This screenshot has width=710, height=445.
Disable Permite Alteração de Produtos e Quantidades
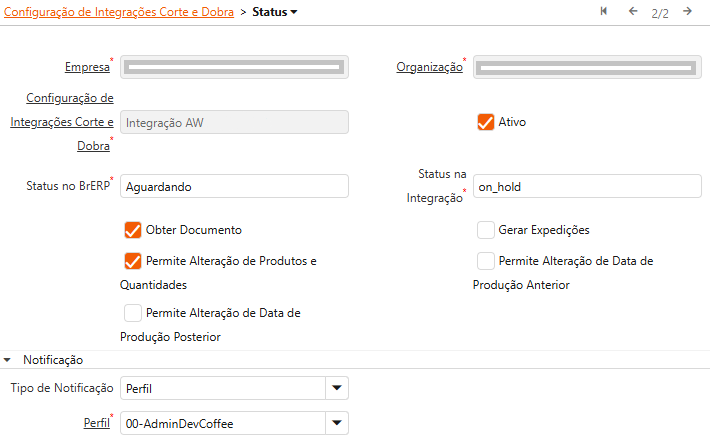coord(133,261)
